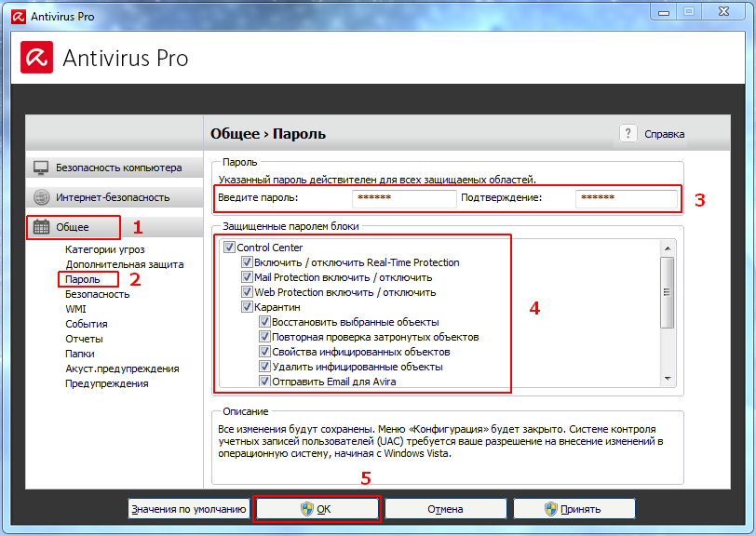Toggle Web Protection включить / отключить checkbox
The height and width of the screenshot is (536, 756).
pos(247,292)
